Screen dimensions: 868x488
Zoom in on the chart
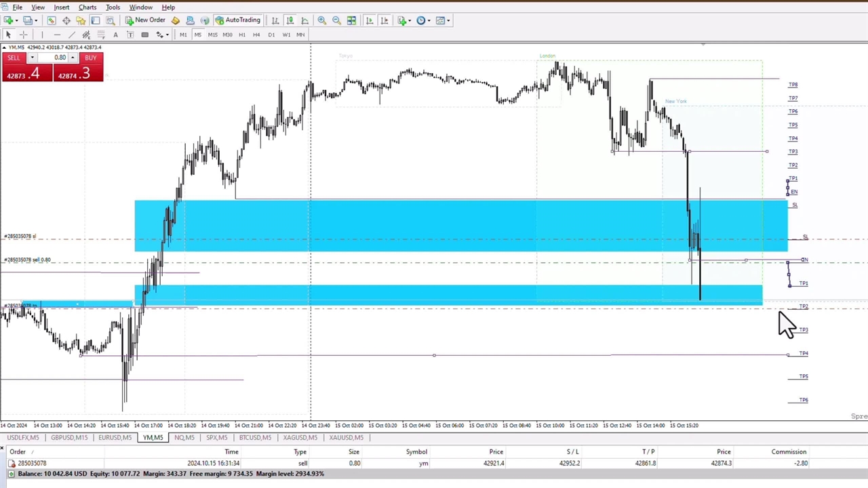tap(321, 20)
